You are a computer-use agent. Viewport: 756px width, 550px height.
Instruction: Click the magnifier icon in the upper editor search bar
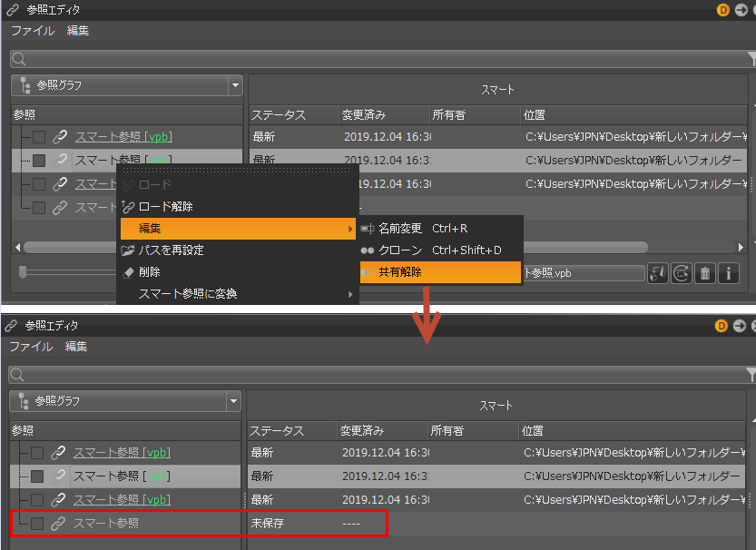pyautogui.click(x=19, y=59)
